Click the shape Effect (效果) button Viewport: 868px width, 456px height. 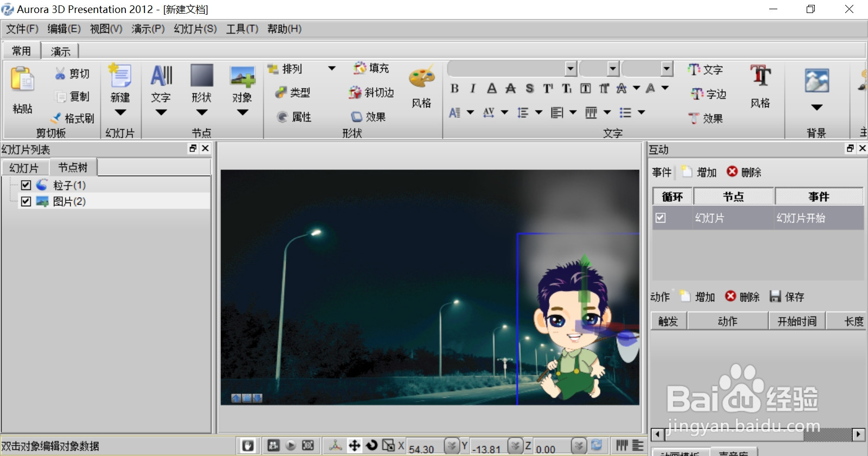click(368, 117)
